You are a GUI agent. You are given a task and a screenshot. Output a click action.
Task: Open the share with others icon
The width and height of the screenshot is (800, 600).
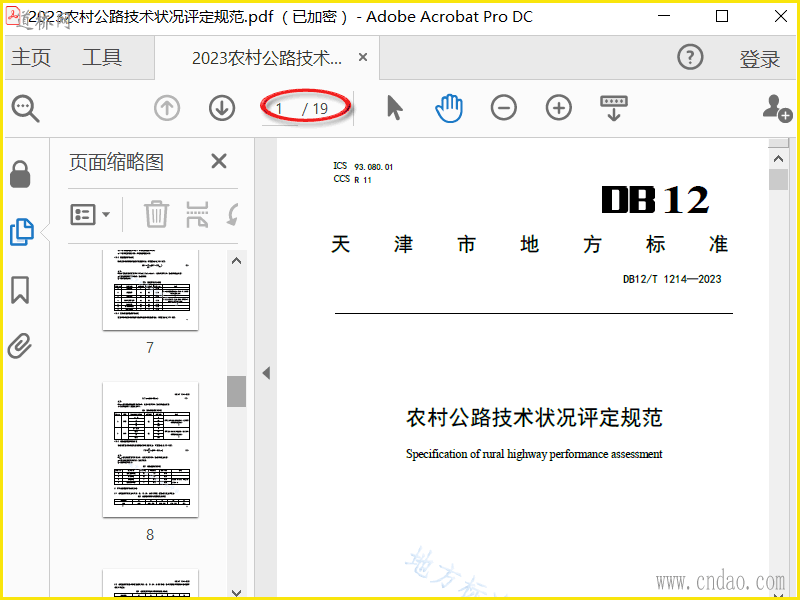tap(777, 108)
